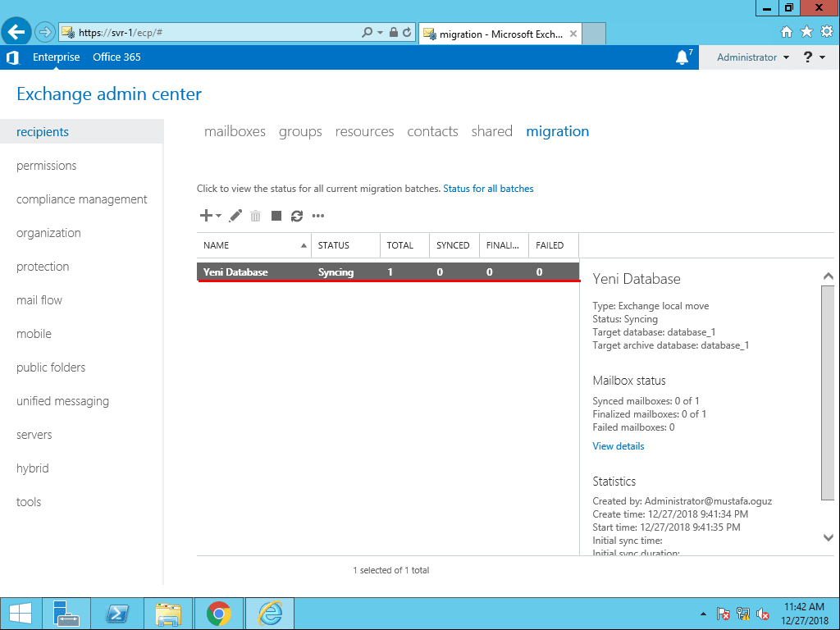Click details pane scroll up arrow
Image resolution: width=840 pixels, height=630 pixels.
click(829, 276)
